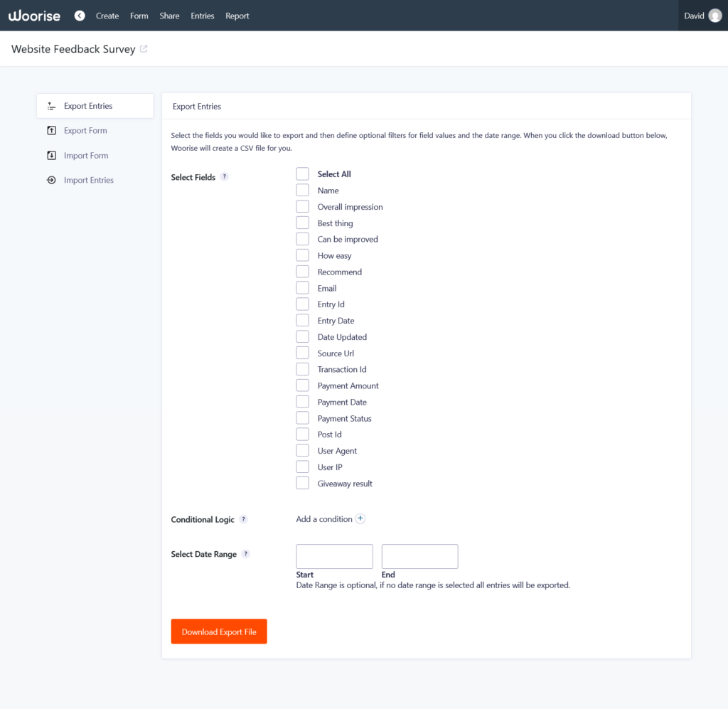Click the Import Entries sidebar icon
The height and width of the screenshot is (709, 728).
point(51,180)
